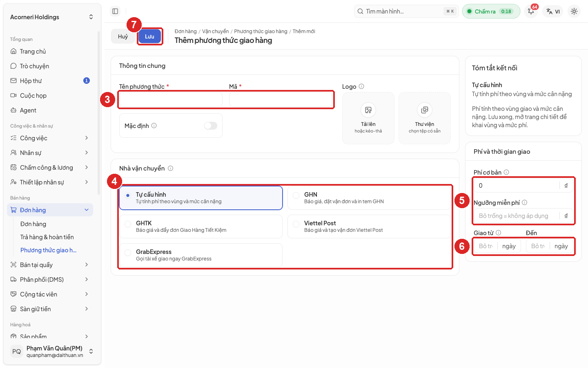Switch language via the VI translate icon
Viewport: 588px width, 368px height.
[x=553, y=11]
